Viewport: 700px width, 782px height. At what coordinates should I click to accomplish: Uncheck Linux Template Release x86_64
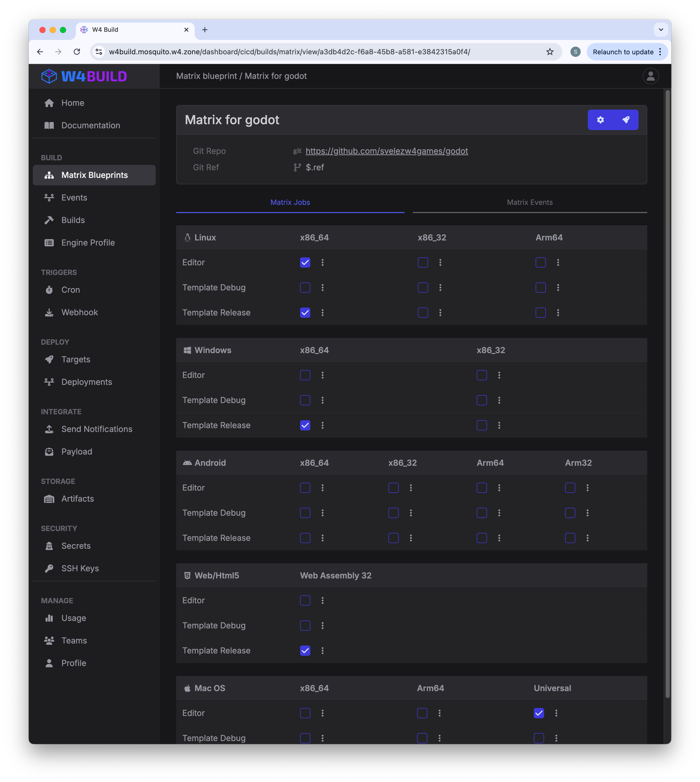[x=305, y=312]
